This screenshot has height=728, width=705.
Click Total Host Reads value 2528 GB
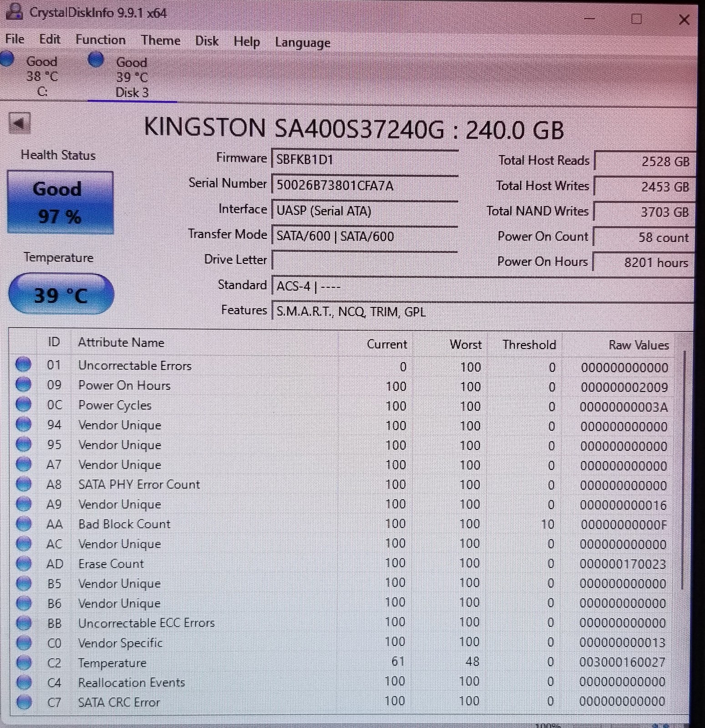point(644,162)
